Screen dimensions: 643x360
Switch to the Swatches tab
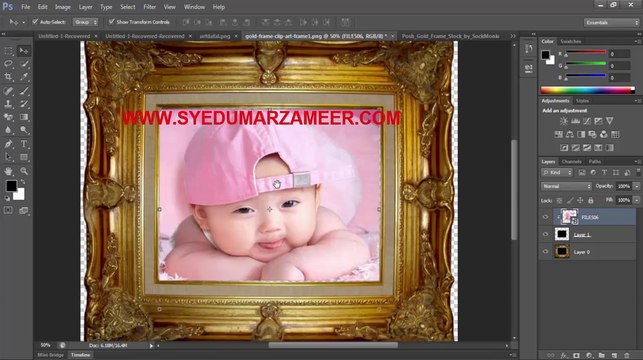(570, 41)
